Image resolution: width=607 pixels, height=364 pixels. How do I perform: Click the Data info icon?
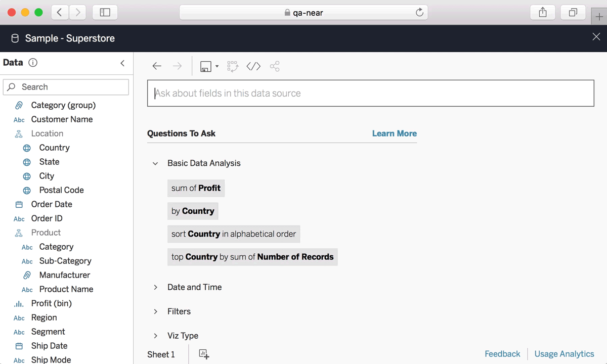coord(32,62)
